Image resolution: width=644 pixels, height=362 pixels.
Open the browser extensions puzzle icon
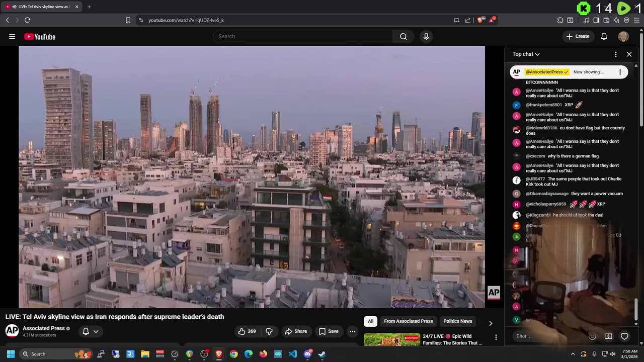pyautogui.click(x=560, y=20)
